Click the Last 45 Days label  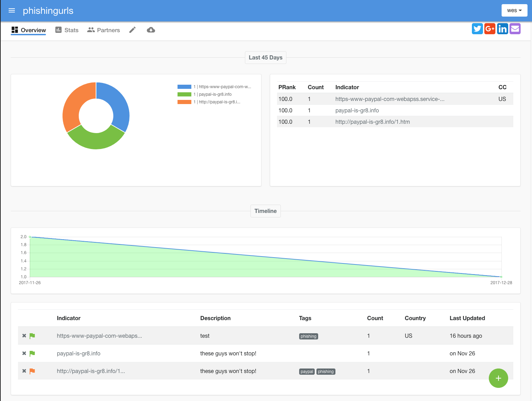[x=266, y=57]
